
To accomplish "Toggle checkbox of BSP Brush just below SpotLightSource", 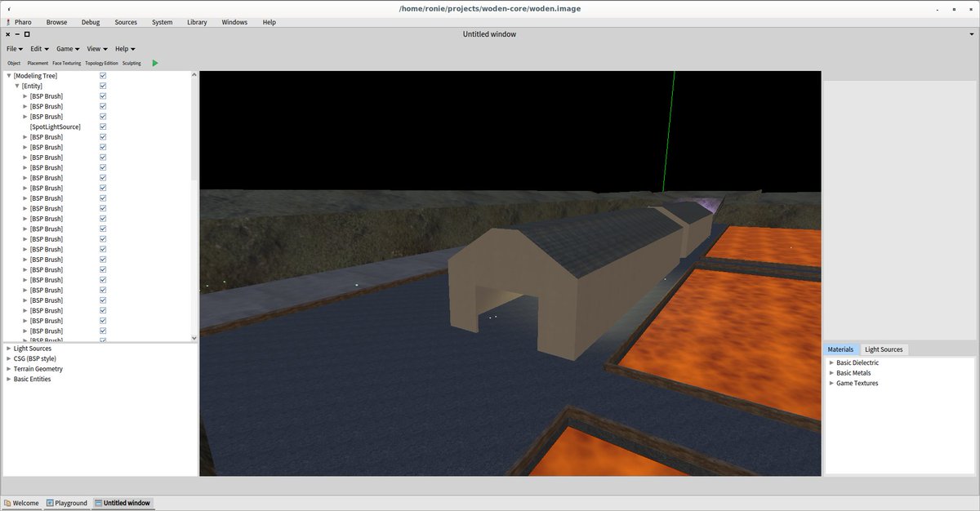I will point(103,137).
